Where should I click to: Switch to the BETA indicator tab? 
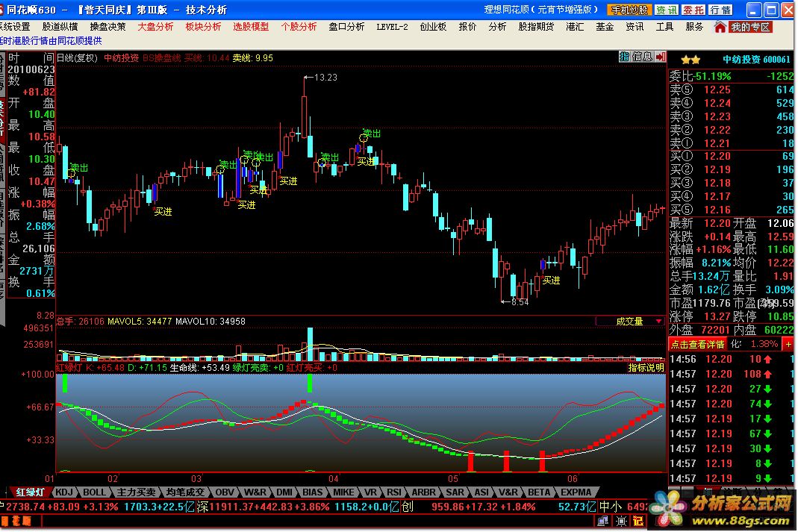tap(539, 492)
